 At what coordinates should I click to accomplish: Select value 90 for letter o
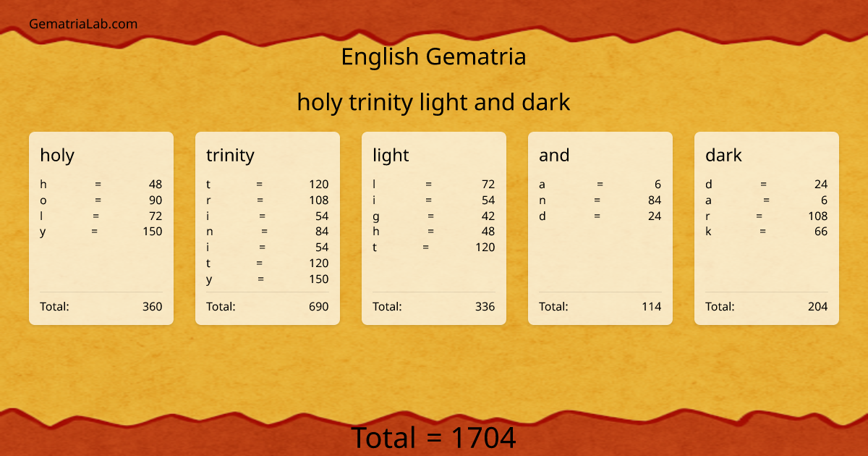click(156, 200)
